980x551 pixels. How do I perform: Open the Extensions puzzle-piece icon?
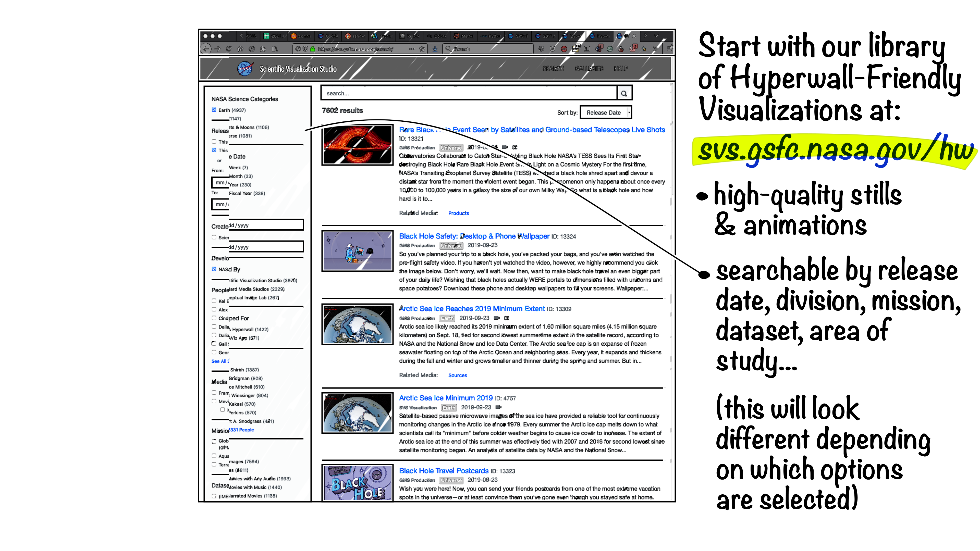263,49
